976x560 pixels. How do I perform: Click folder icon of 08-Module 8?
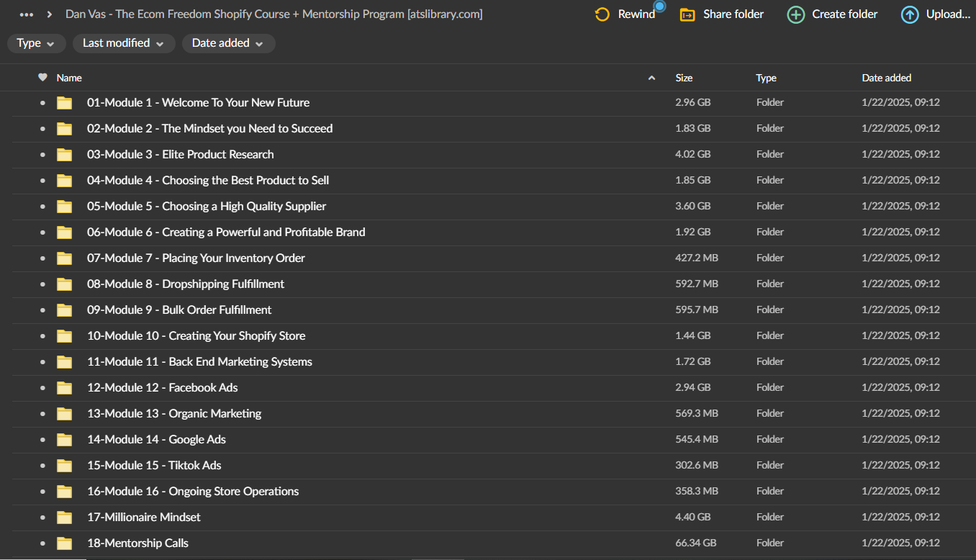pyautogui.click(x=65, y=284)
